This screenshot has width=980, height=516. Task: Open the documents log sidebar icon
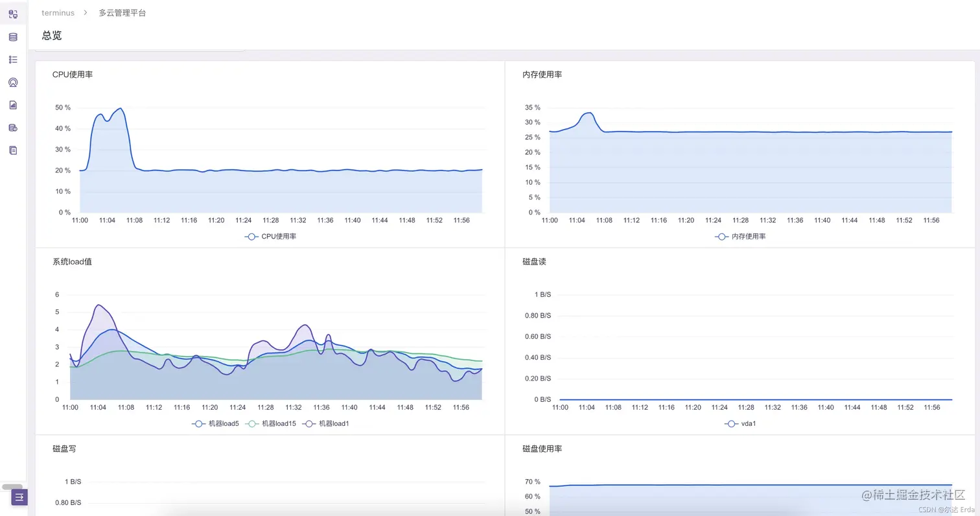coord(13,150)
